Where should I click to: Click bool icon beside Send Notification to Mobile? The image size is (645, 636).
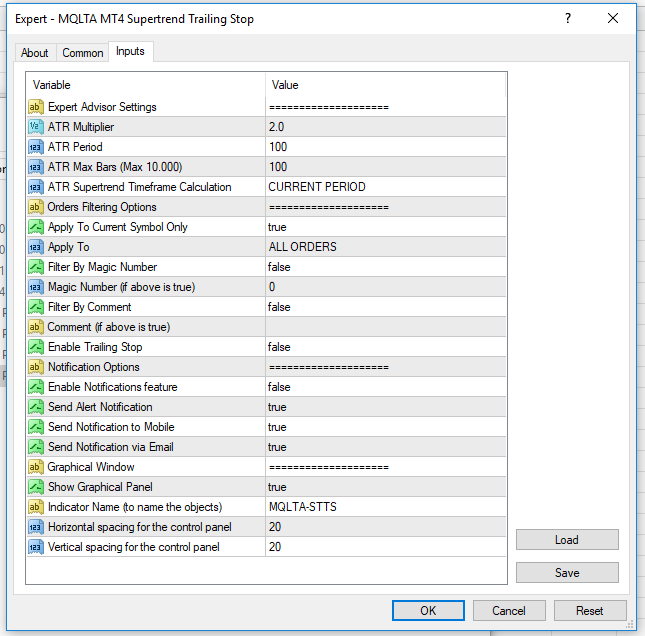tap(36, 427)
